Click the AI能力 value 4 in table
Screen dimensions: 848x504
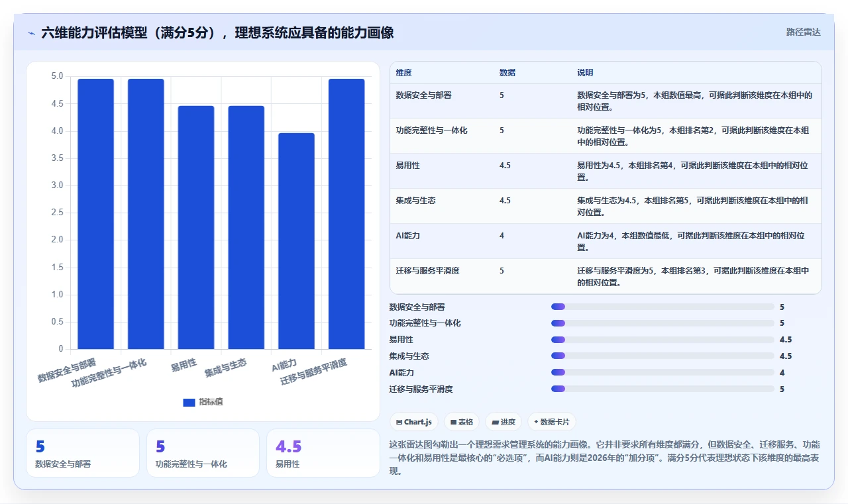tap(502, 236)
